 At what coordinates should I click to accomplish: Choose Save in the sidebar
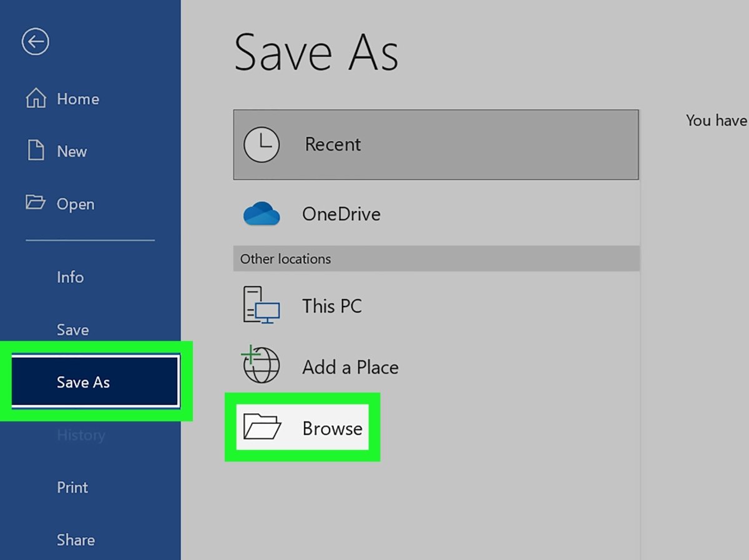coord(72,330)
